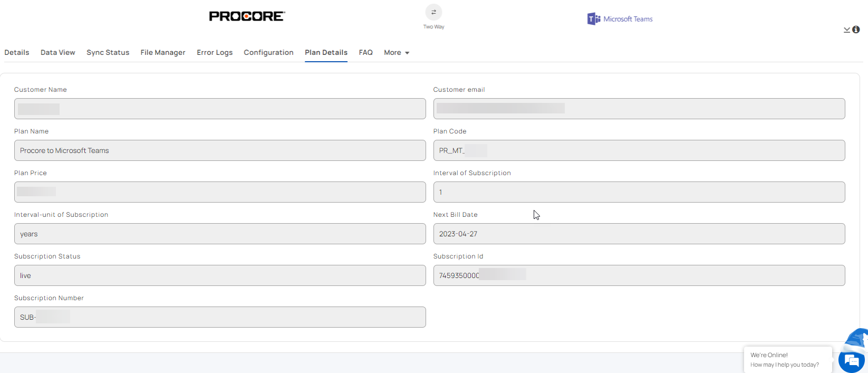Click the "Plan Code" label
868x373 pixels.
450,131
